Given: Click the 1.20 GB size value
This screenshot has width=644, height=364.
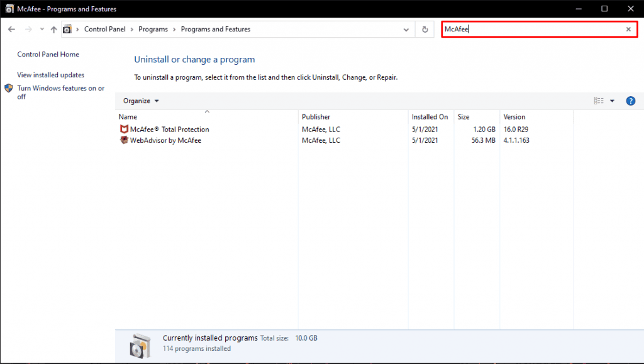Looking at the screenshot, I should [x=484, y=130].
